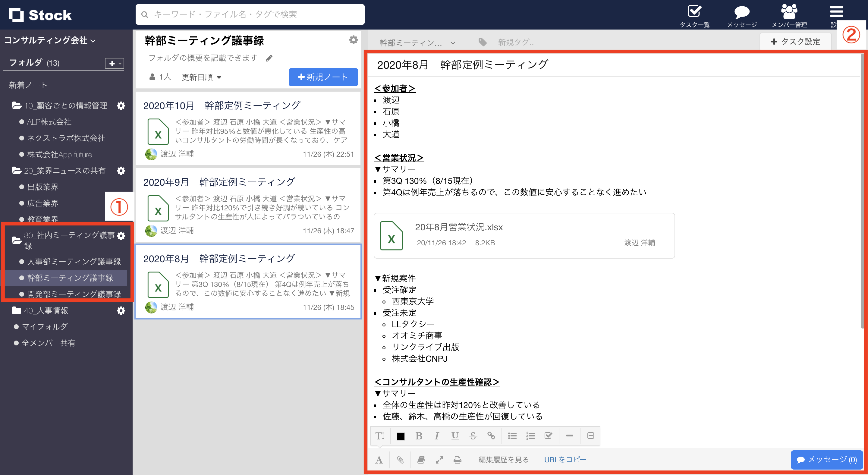Open the 広告業界 folder
Viewport: 868px width, 475px height.
(42, 203)
